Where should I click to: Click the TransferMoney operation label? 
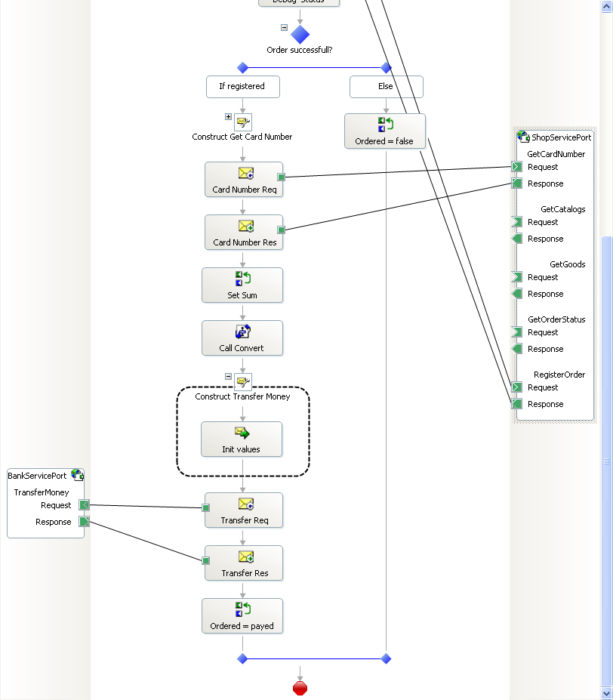[x=42, y=492]
